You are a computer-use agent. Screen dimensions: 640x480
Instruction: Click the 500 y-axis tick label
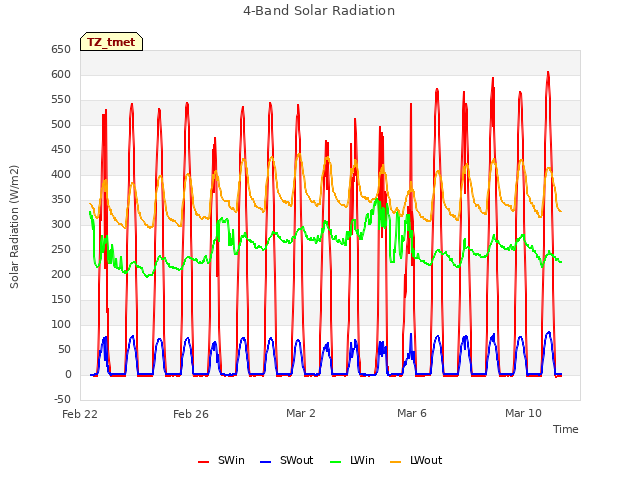(61, 124)
